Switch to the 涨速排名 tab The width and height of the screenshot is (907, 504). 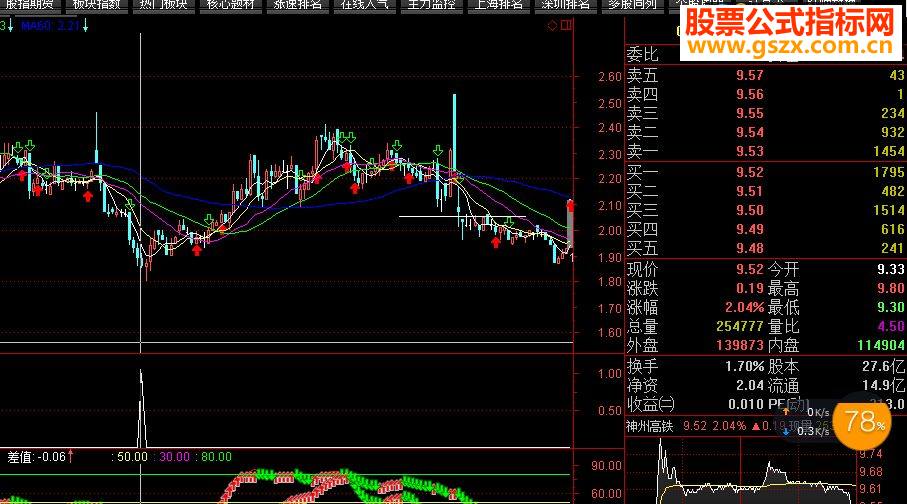tap(297, 5)
